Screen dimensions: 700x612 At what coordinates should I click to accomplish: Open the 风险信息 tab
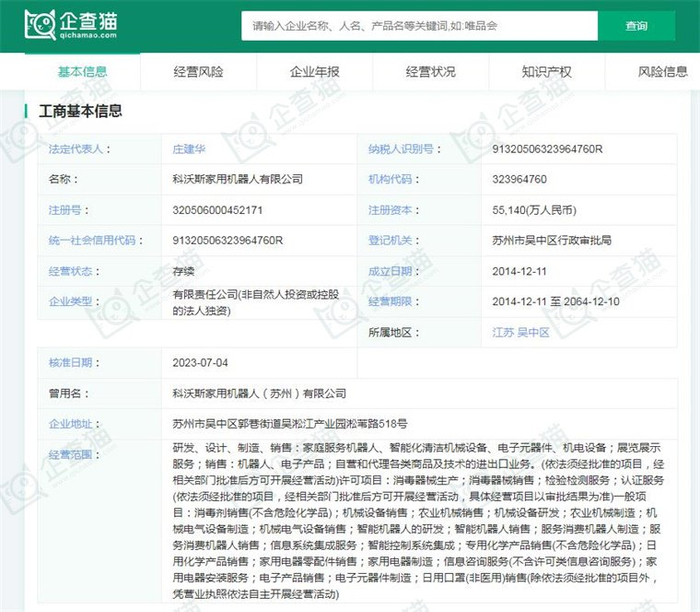662,72
